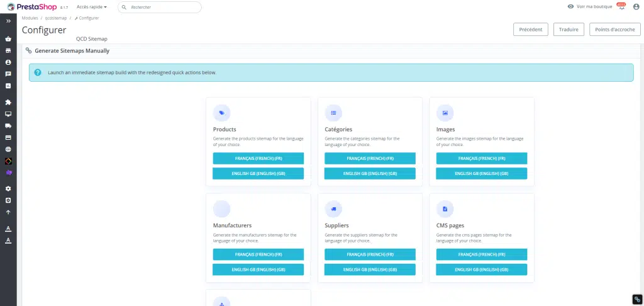This screenshot has width=644, height=306.
Task: Generate Images sitemap in Français
Action: click(x=482, y=158)
